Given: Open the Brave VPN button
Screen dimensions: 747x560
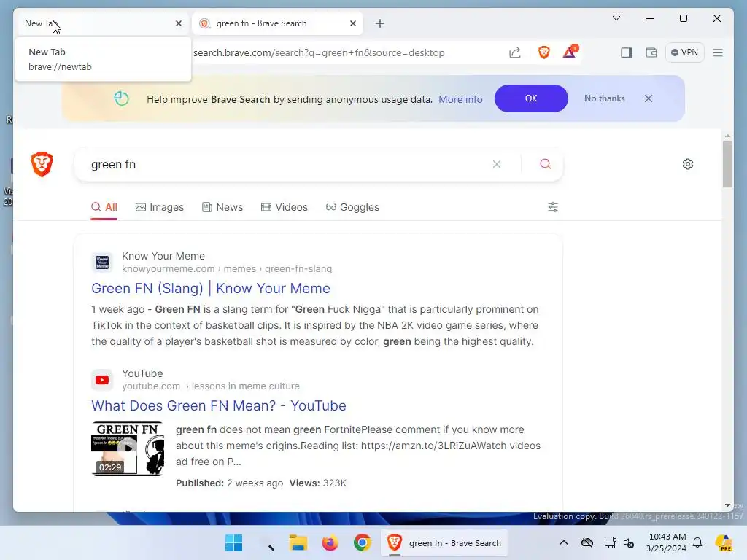Looking at the screenshot, I should [684, 52].
